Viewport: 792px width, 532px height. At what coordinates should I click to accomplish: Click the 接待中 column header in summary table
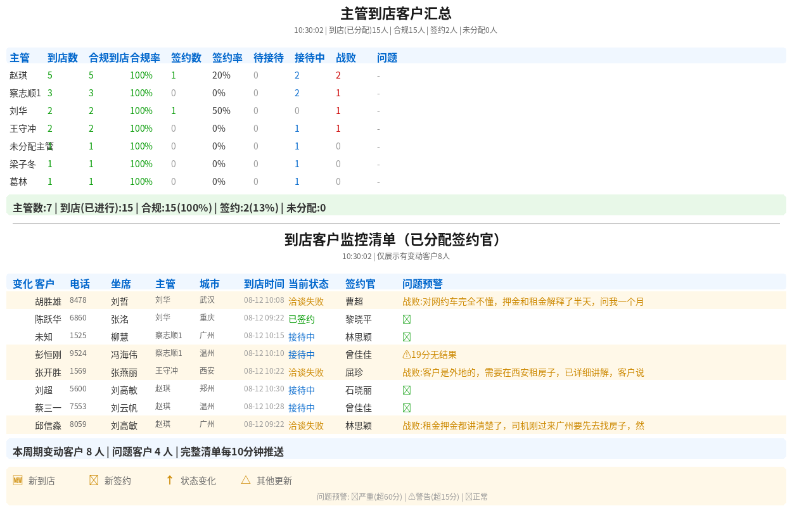pyautogui.click(x=310, y=58)
